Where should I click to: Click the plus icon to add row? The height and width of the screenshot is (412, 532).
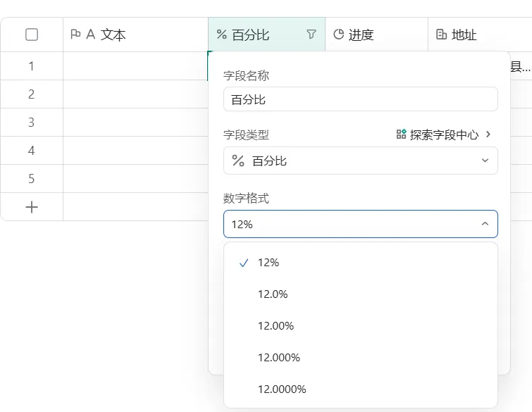pos(32,207)
